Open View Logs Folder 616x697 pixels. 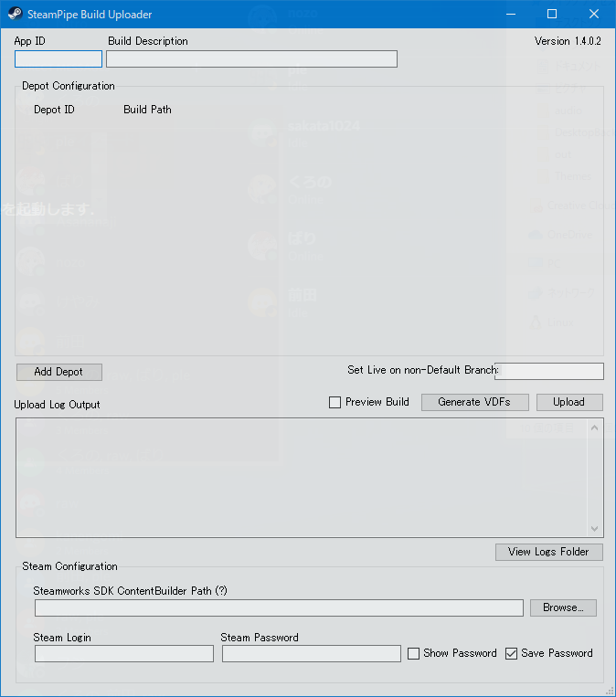pyautogui.click(x=549, y=552)
